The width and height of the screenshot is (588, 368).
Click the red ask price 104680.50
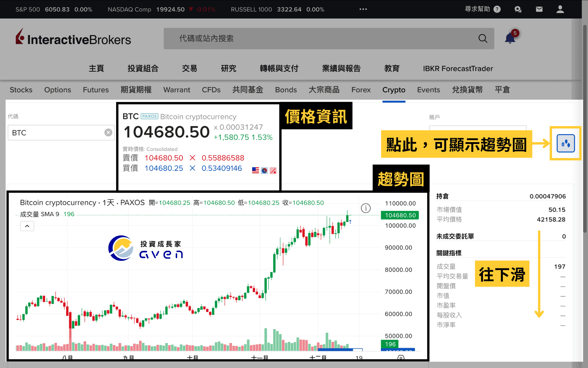tap(164, 158)
